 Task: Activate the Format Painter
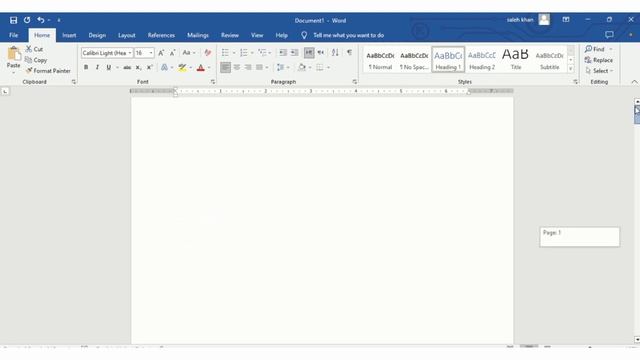pyautogui.click(x=48, y=71)
